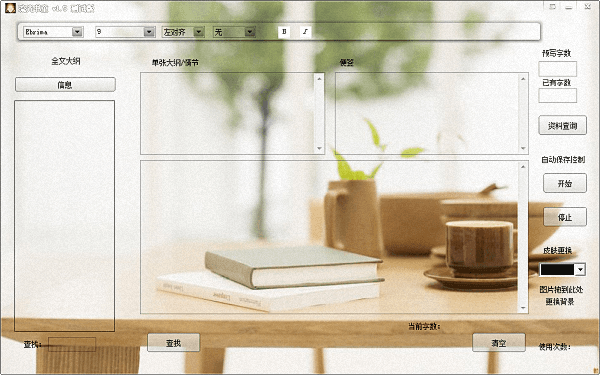Stop autosave with the 停止 button
The height and width of the screenshot is (375, 600).
565,217
